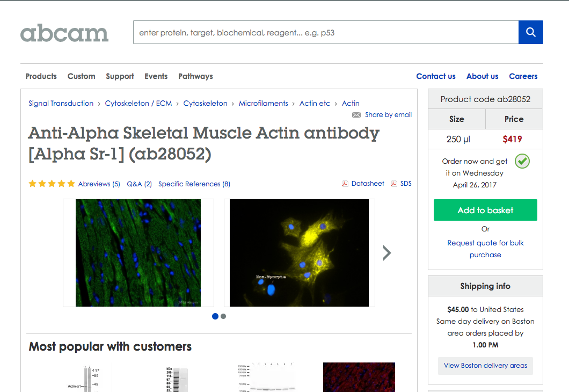This screenshot has height=392, width=569.
Task: Focus the protein search input field
Action: (x=326, y=32)
